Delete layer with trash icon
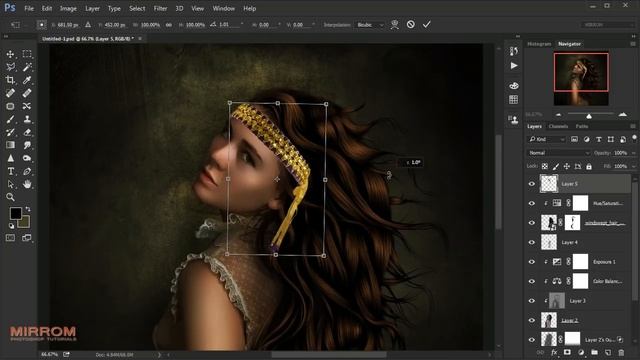This screenshot has height=360, width=640. tap(621, 352)
